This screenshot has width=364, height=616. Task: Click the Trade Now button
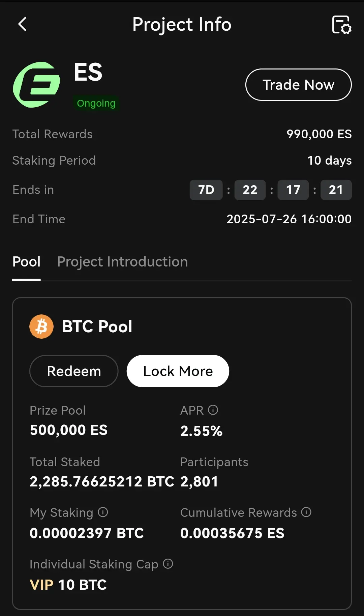pyautogui.click(x=299, y=85)
